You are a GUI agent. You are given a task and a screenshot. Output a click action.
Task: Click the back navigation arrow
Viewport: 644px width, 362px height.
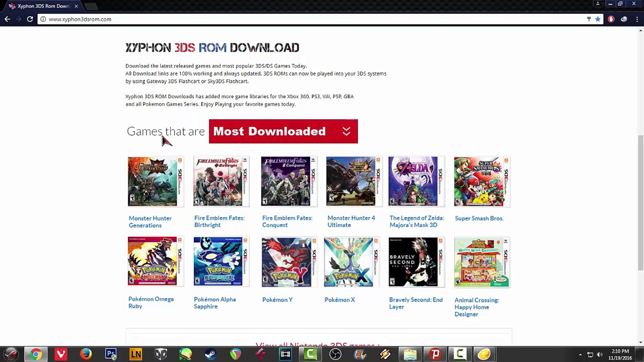(7, 19)
